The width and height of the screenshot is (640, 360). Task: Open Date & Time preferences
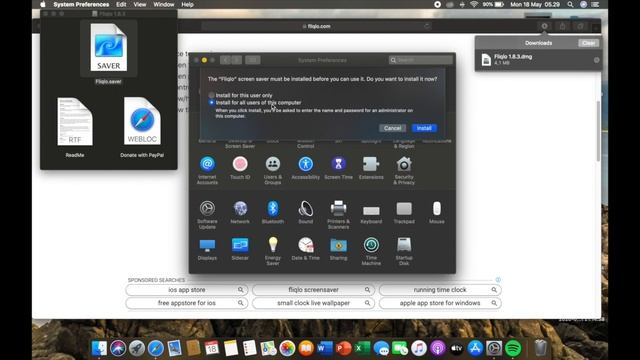(305, 249)
